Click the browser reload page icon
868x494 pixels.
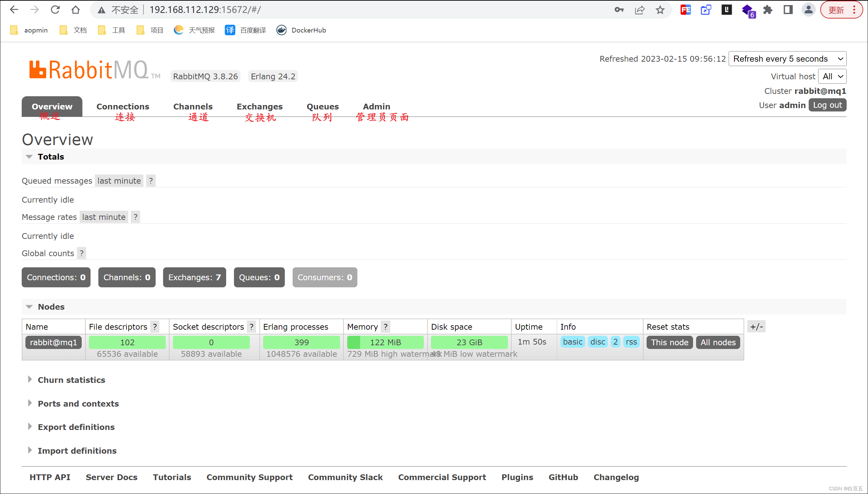(55, 10)
